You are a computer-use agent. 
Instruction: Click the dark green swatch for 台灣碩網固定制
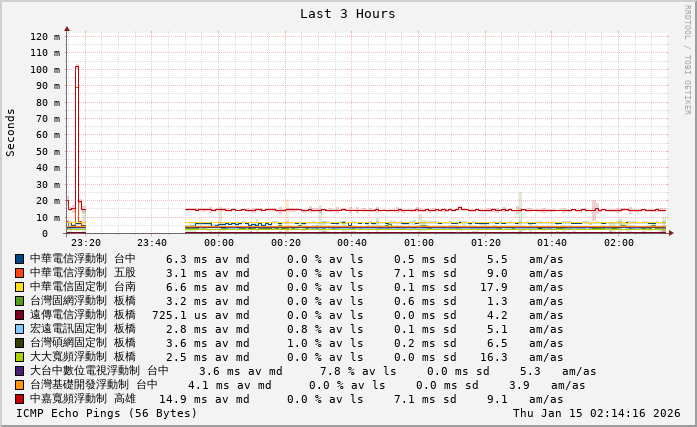click(19, 343)
